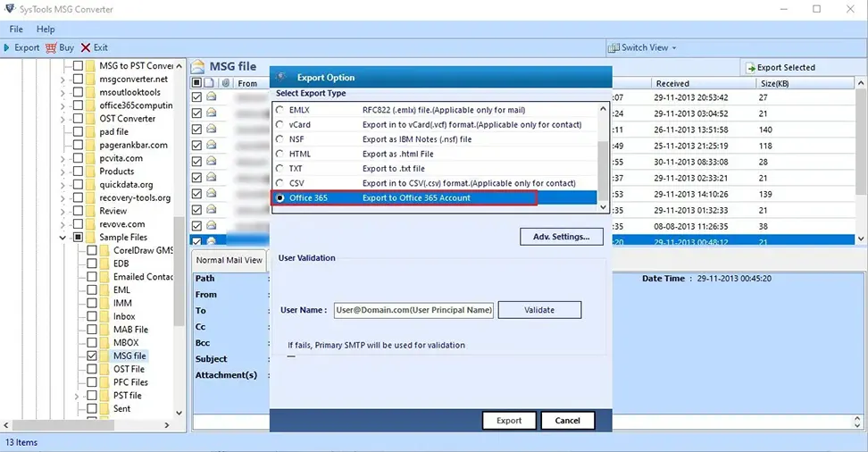Click the folder icon beside Inbox
The image size is (868, 452).
coord(104,316)
